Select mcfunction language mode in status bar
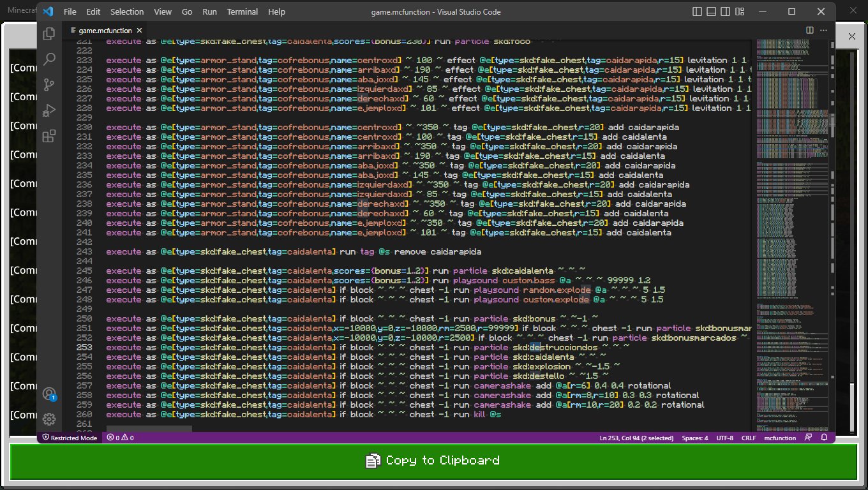 [780, 438]
